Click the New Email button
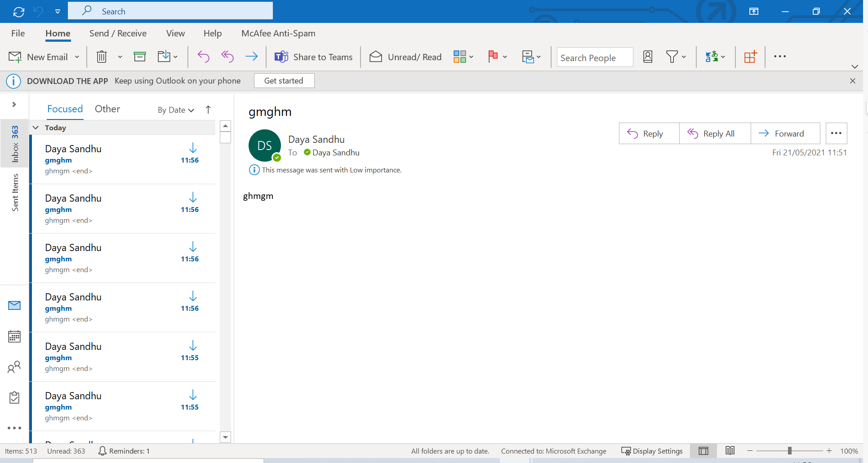The image size is (868, 463). click(38, 57)
